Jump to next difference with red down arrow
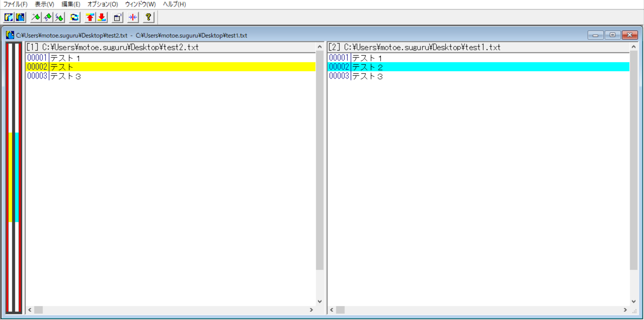This screenshot has height=320, width=644. (x=102, y=17)
